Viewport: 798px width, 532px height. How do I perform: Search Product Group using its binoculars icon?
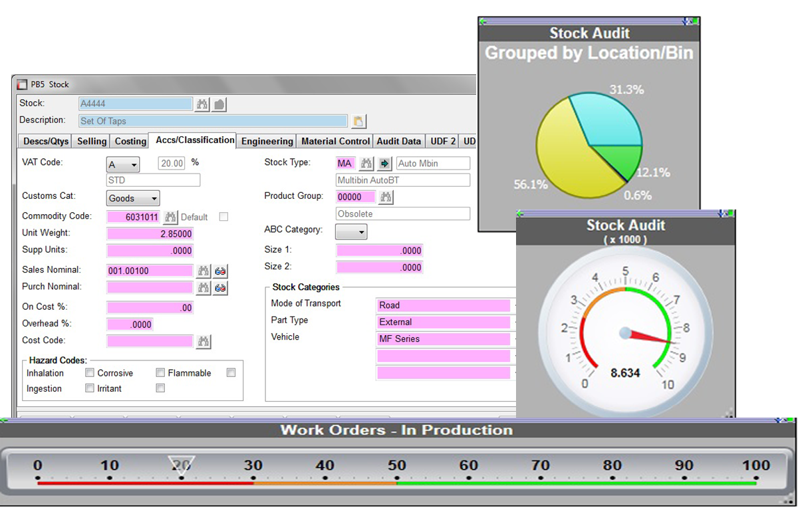click(386, 197)
